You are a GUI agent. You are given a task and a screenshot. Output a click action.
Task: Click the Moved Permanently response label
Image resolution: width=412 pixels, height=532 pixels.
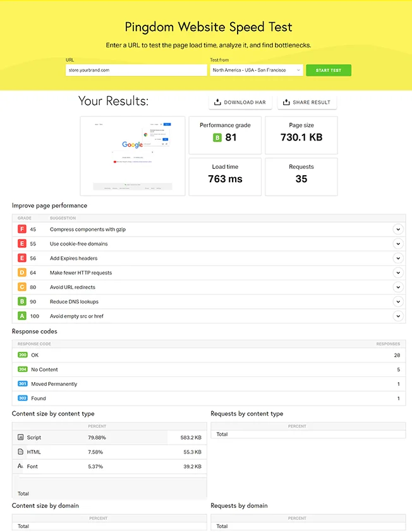pos(54,384)
